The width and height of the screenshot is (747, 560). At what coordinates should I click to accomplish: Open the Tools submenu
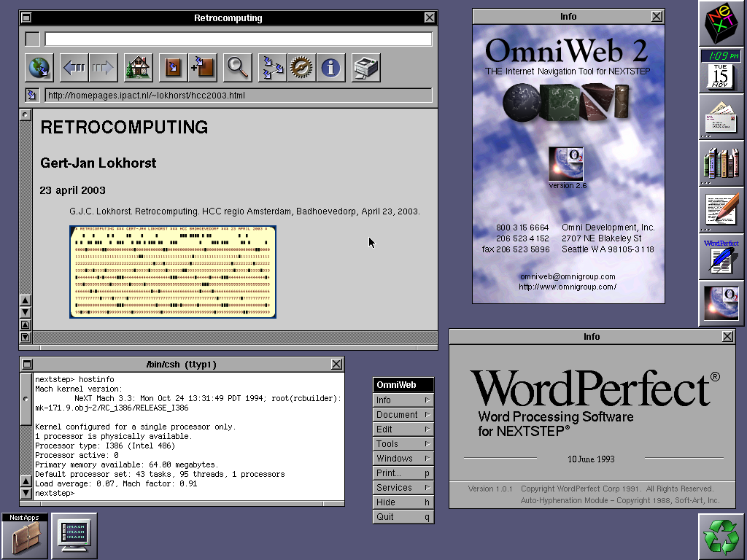[403, 444]
